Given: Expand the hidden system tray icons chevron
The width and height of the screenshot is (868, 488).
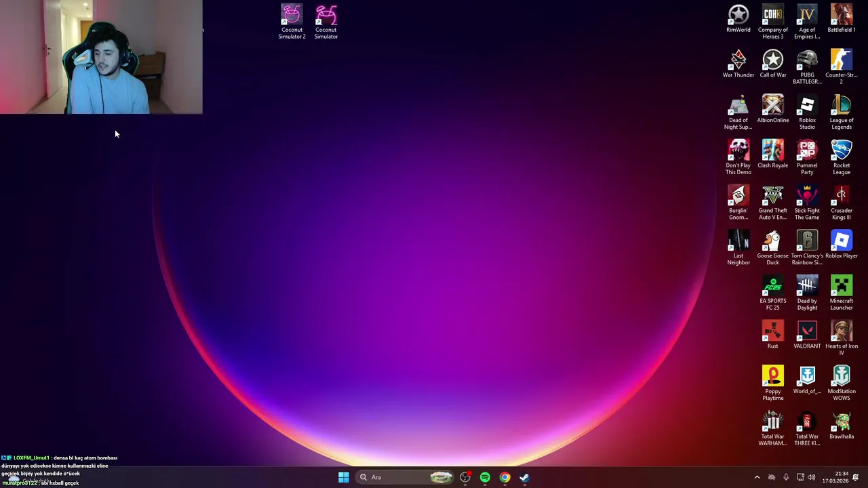Looking at the screenshot, I should [757, 477].
